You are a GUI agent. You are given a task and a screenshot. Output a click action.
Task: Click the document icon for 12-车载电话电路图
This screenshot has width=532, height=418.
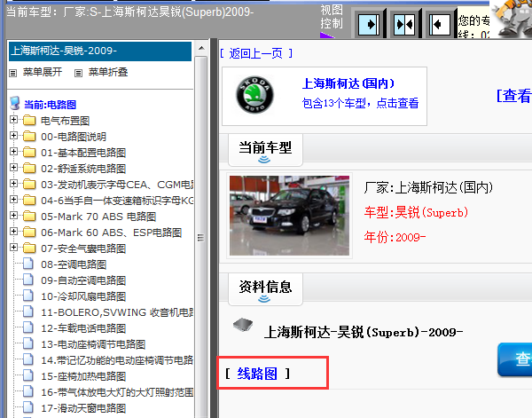point(28,327)
